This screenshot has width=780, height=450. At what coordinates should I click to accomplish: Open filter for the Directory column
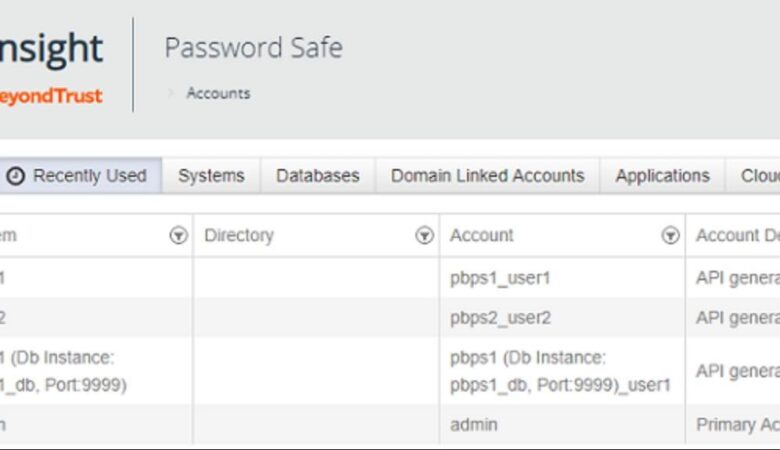coord(424,235)
